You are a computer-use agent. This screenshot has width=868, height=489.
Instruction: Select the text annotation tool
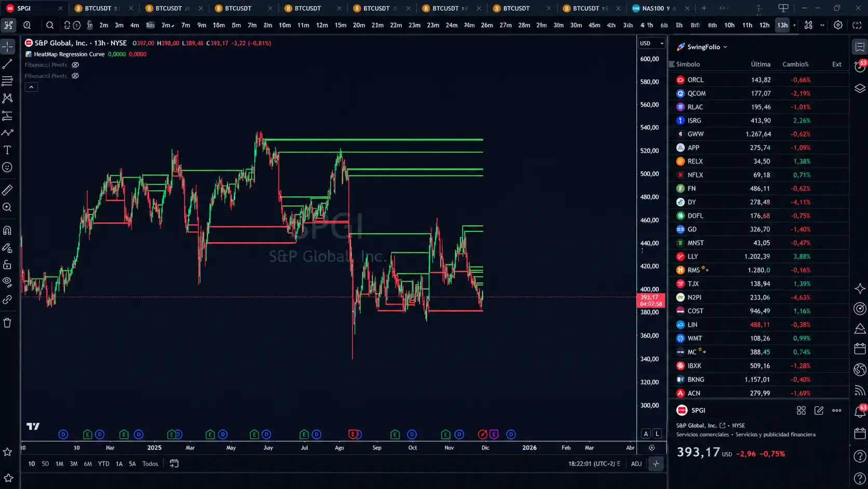click(7, 150)
